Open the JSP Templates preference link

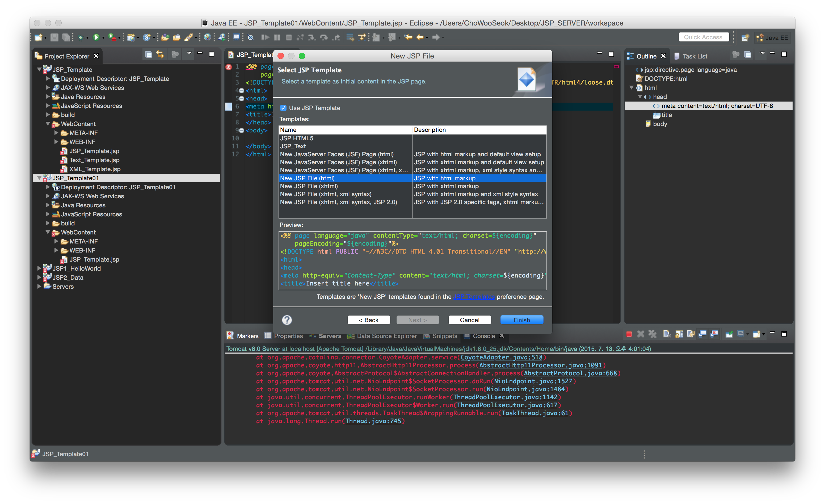473,297
